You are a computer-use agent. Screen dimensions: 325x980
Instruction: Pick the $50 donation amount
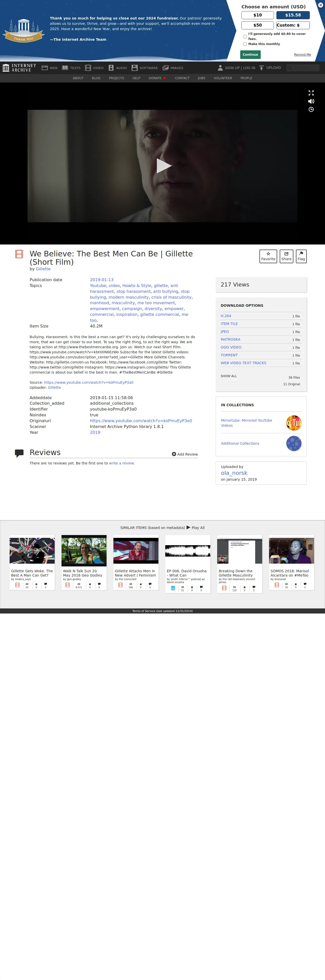pyautogui.click(x=258, y=25)
